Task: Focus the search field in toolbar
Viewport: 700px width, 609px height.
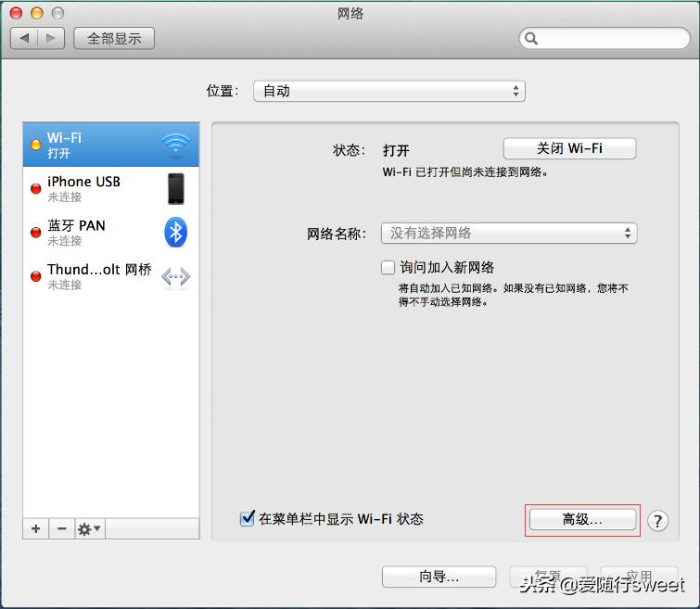Action: (605, 38)
